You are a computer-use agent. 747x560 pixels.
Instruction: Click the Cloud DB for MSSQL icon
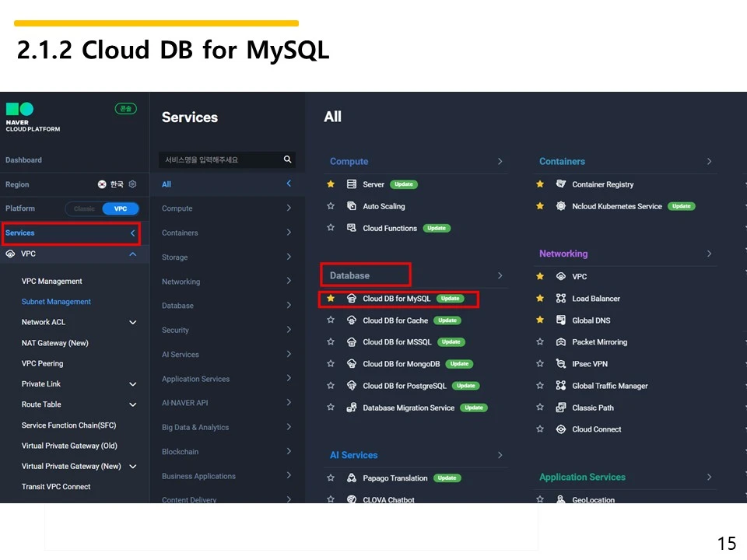(352, 342)
